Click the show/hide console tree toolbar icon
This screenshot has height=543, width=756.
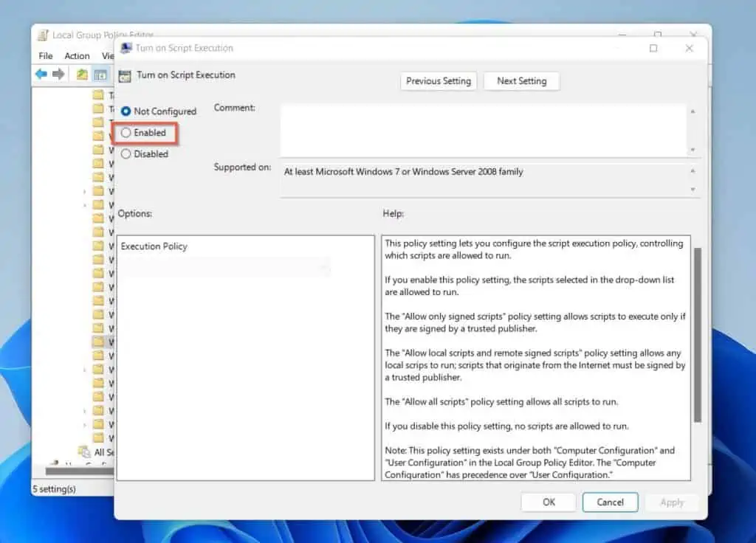(100, 75)
